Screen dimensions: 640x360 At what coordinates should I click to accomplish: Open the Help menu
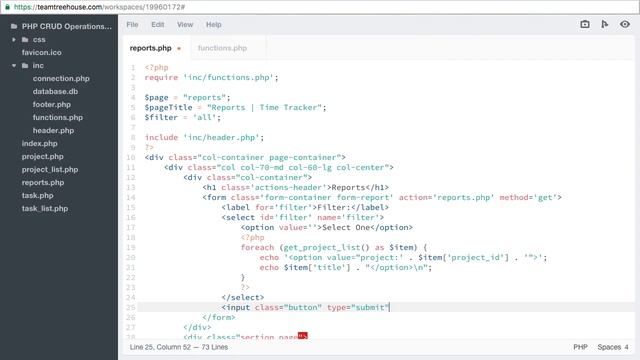(213, 25)
